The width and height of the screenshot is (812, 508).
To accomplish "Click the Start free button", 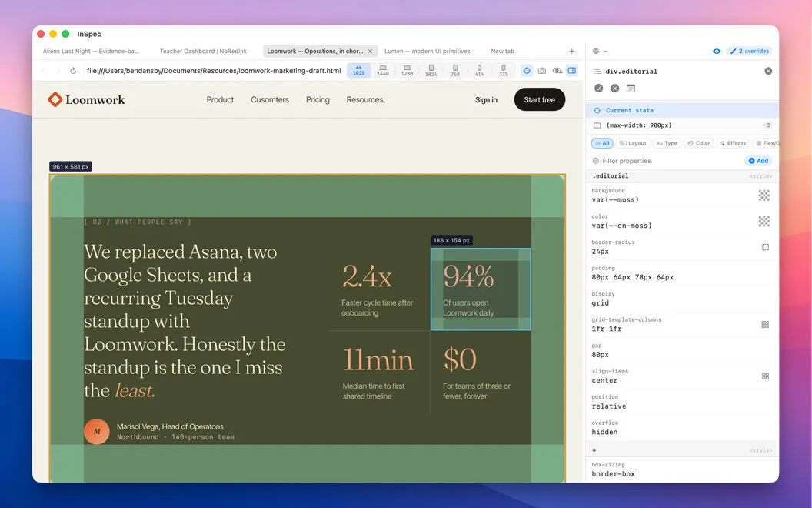I will click(540, 99).
